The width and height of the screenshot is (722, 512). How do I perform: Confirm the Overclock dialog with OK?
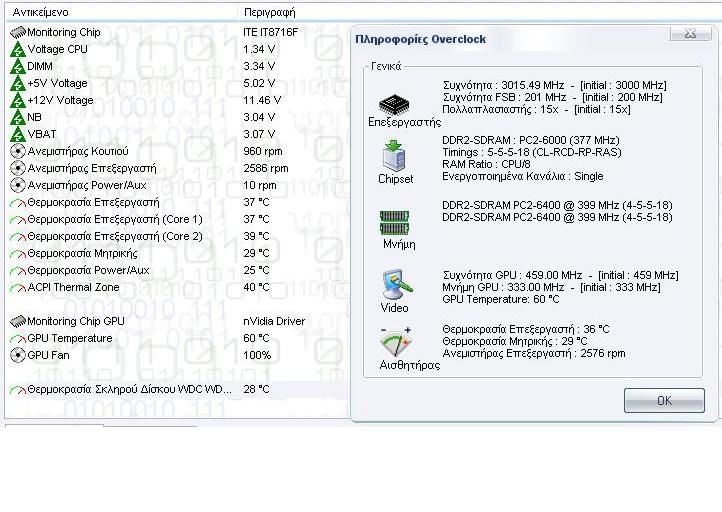tap(664, 401)
